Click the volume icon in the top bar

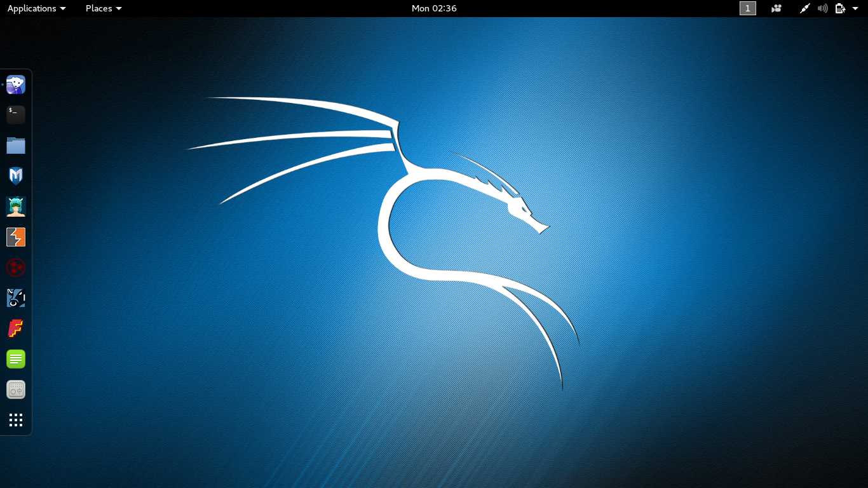click(x=822, y=8)
